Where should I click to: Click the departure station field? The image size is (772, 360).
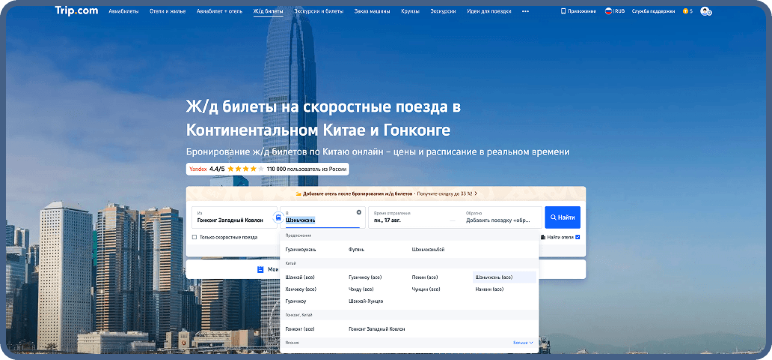pyautogui.click(x=234, y=217)
